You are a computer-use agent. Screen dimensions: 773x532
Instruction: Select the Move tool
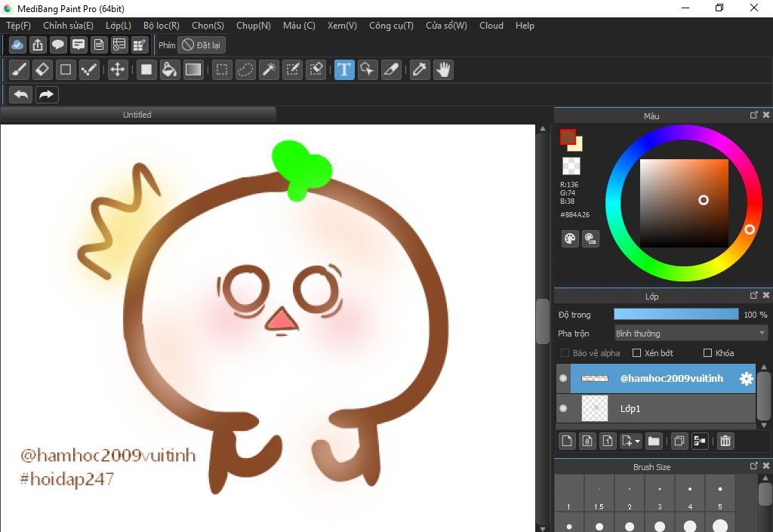pyautogui.click(x=117, y=70)
